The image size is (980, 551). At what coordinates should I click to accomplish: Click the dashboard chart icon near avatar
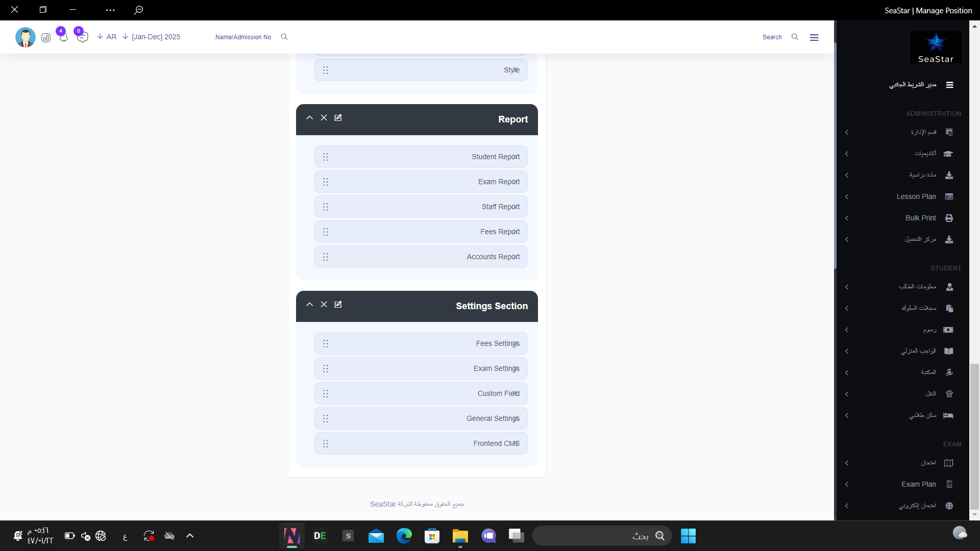coord(46,38)
